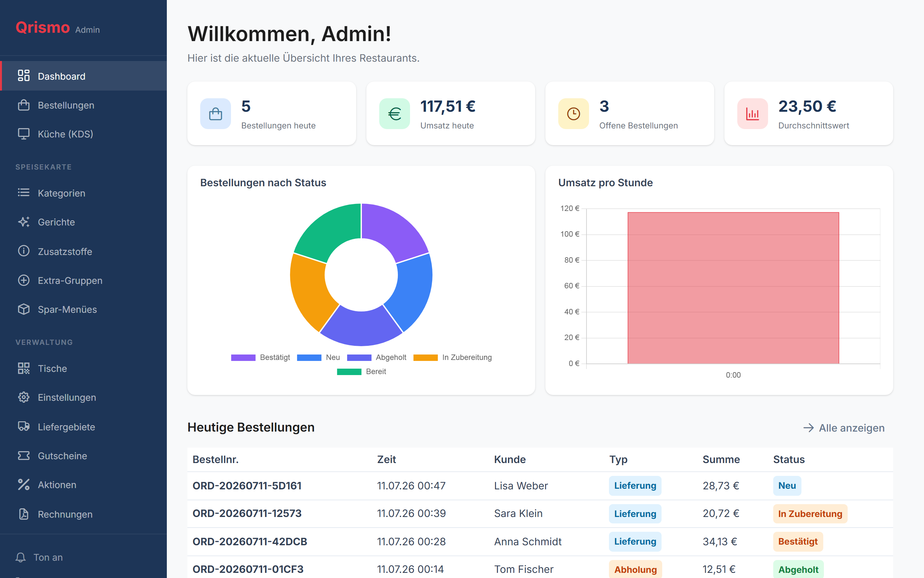Image resolution: width=924 pixels, height=578 pixels.
Task: Open order ORD-20260711-42DCB
Action: [x=250, y=541]
